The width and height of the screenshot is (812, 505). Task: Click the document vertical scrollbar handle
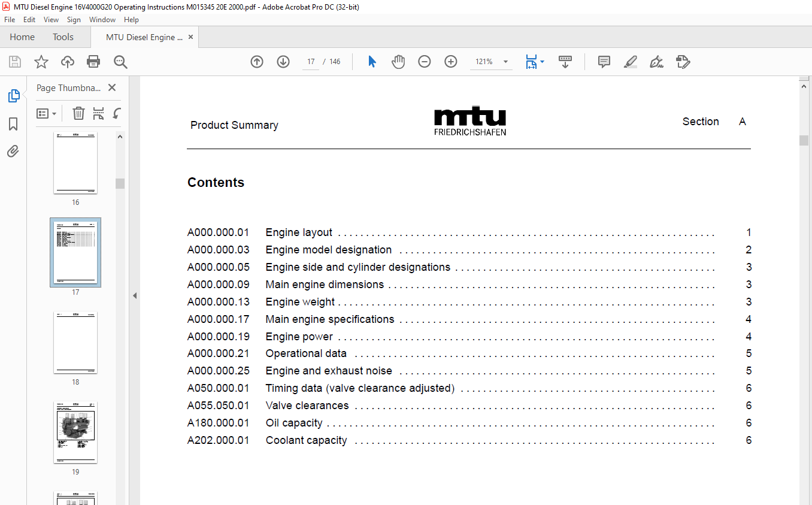click(804, 141)
